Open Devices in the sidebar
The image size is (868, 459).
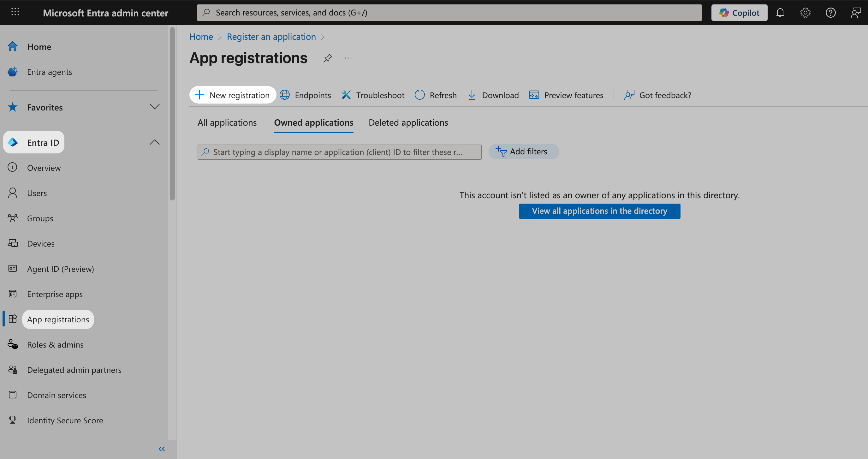[41, 244]
